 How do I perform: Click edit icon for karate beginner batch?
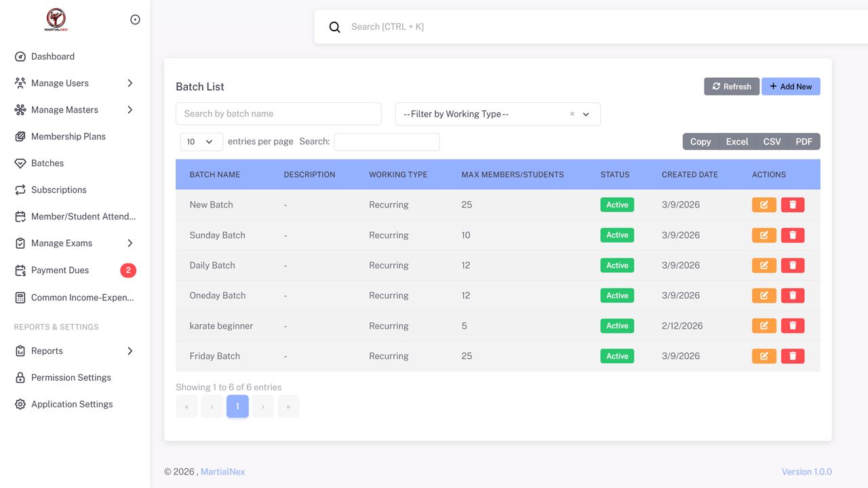point(764,326)
